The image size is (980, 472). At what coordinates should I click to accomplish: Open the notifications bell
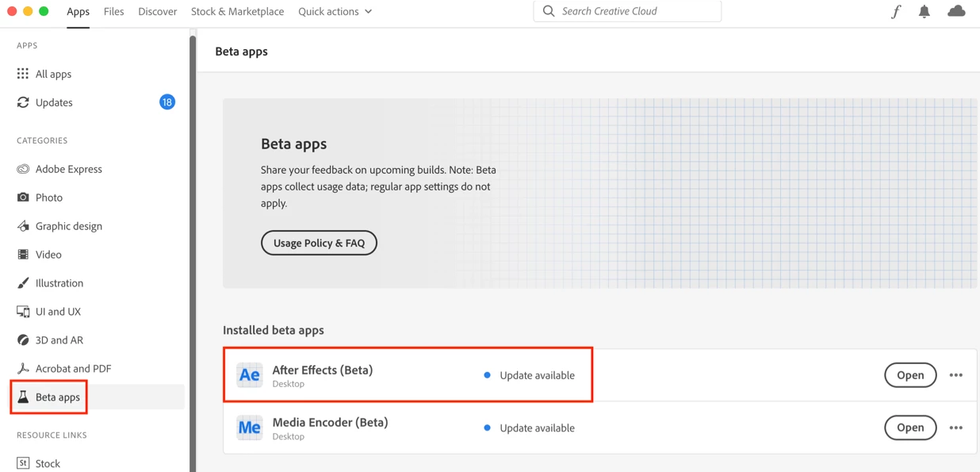[924, 11]
